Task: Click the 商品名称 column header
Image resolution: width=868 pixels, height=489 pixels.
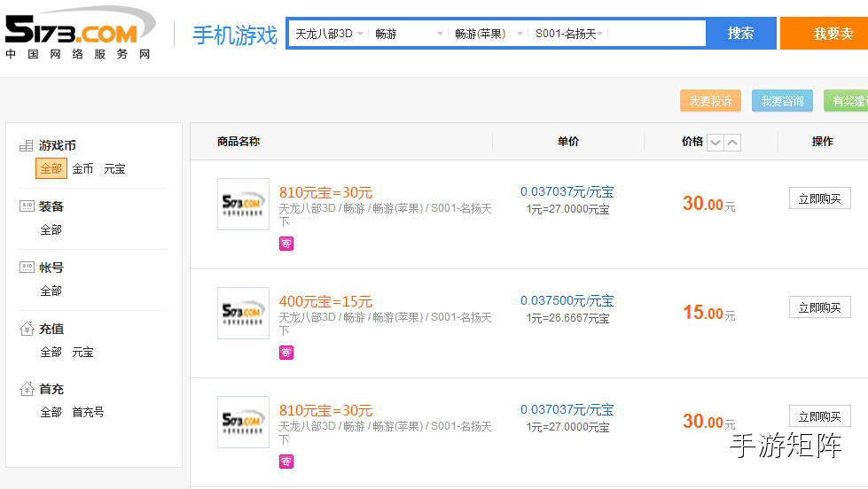Action: pyautogui.click(x=239, y=142)
